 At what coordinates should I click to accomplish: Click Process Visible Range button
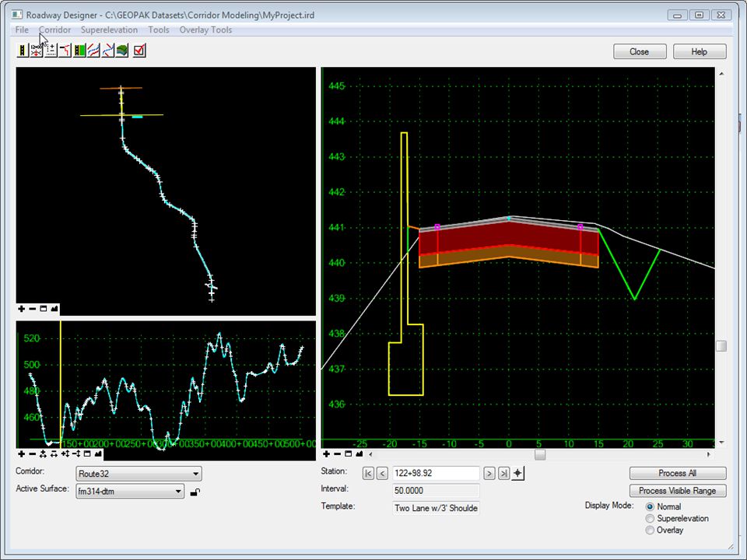pyautogui.click(x=678, y=491)
